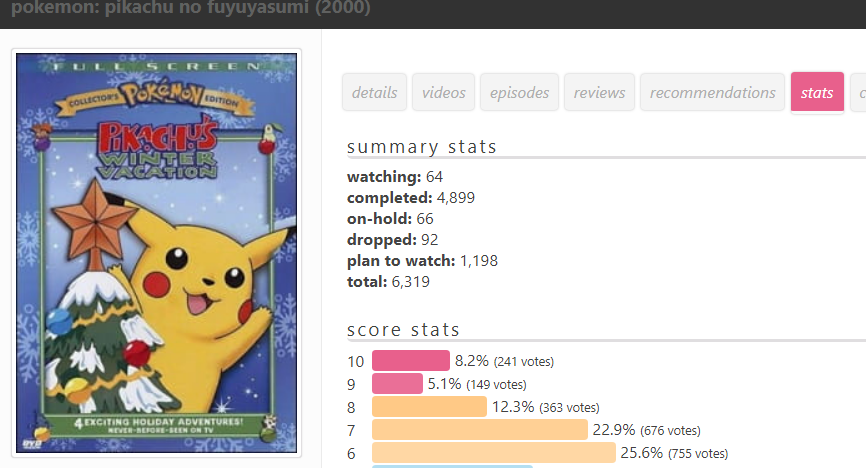Click the score label 6

click(x=351, y=454)
